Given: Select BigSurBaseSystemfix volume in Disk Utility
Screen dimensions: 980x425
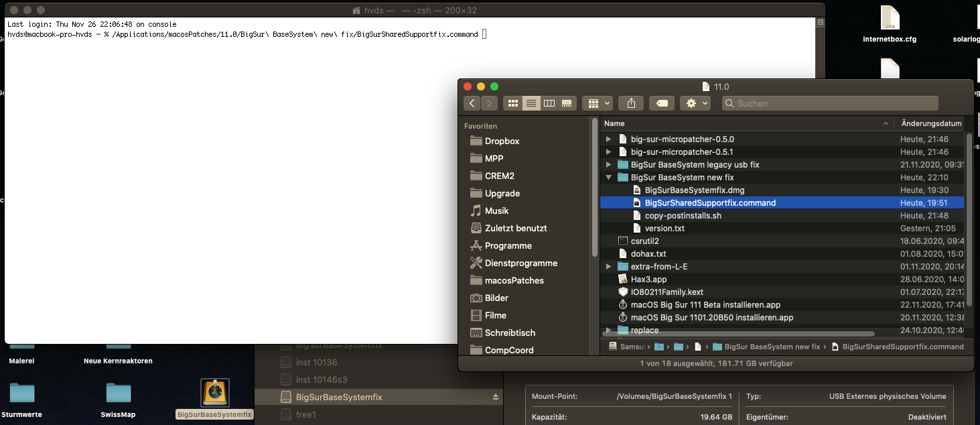Looking at the screenshot, I should [x=379, y=397].
